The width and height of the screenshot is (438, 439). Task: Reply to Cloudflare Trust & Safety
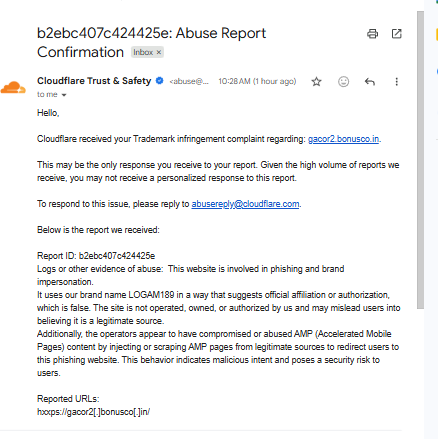point(370,82)
